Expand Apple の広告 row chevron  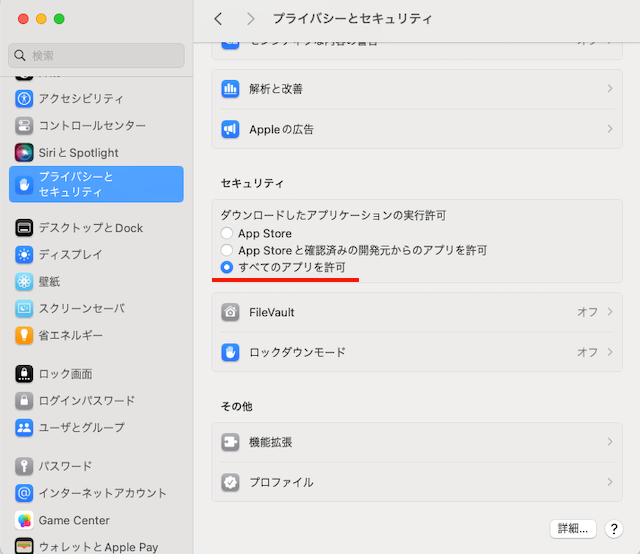click(610, 129)
